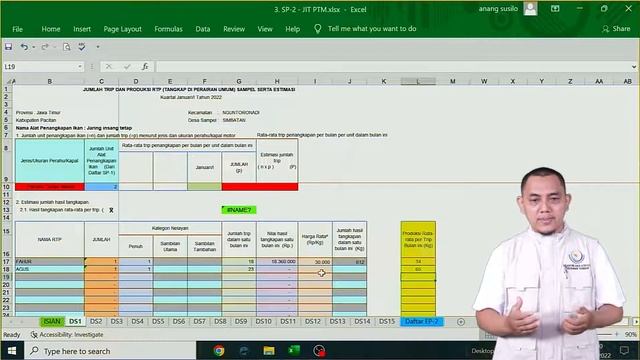
Task: Switch to the Daftar EP-2 sheet tab
Action: [422, 322]
